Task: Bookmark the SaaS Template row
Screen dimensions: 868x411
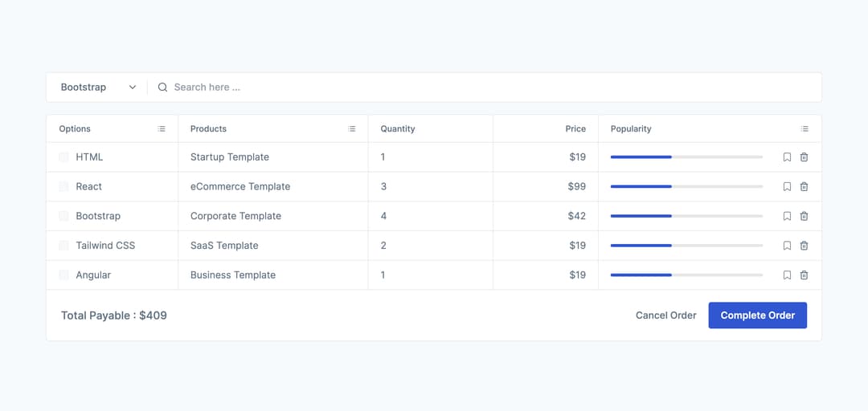Action: tap(787, 246)
